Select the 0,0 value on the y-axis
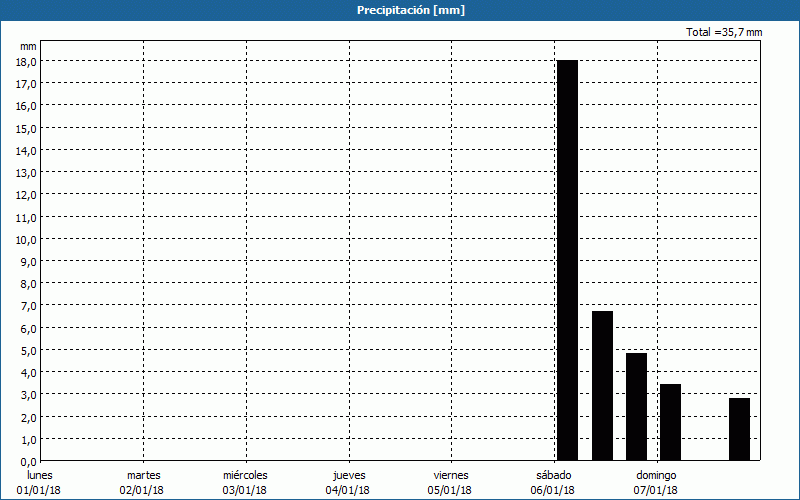Screen dimensions: 800x500 click(x=26, y=461)
